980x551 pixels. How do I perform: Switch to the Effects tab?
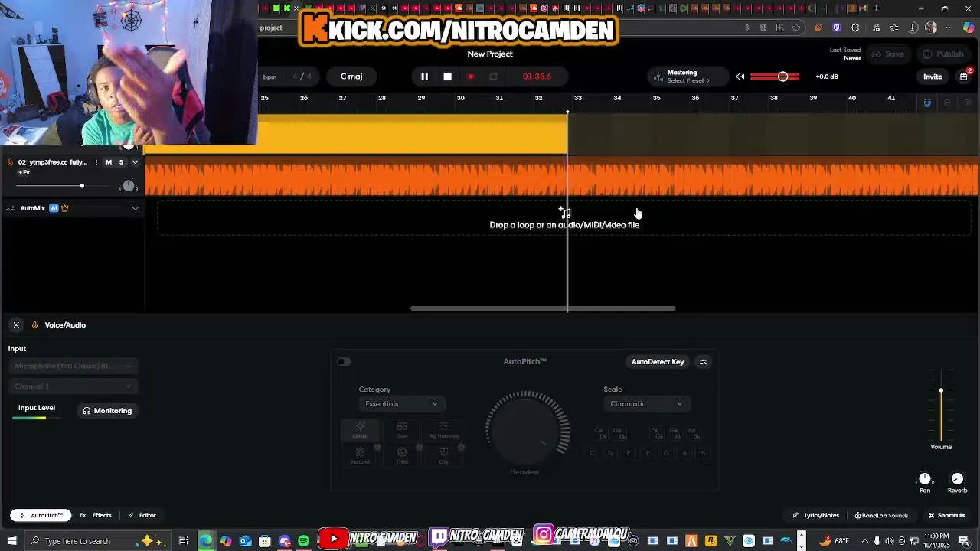[x=96, y=516]
